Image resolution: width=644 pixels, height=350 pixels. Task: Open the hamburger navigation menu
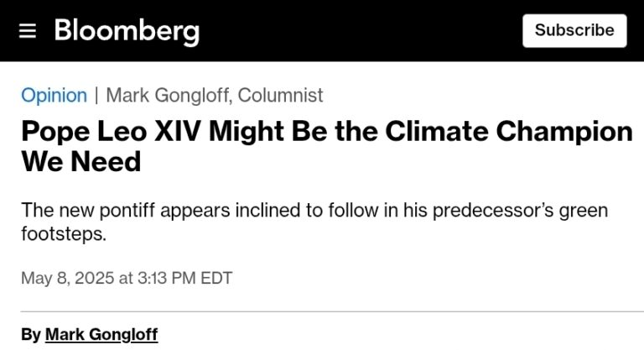(x=28, y=31)
